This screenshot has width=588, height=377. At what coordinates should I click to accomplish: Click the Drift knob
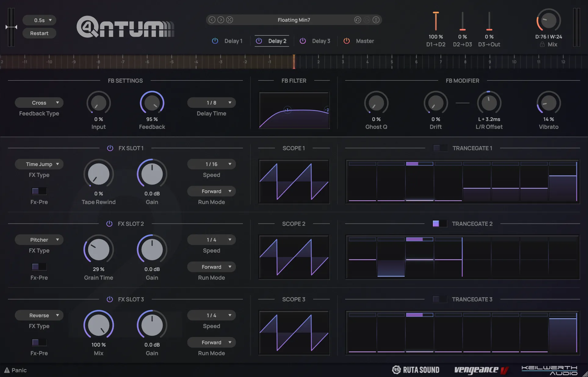436,103
